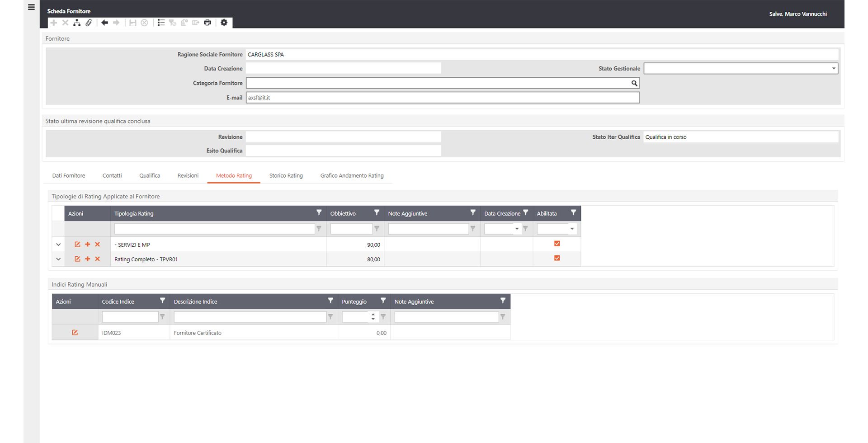868x443 pixels.
Task: Open Abilitata column header filter
Action: click(x=573, y=213)
